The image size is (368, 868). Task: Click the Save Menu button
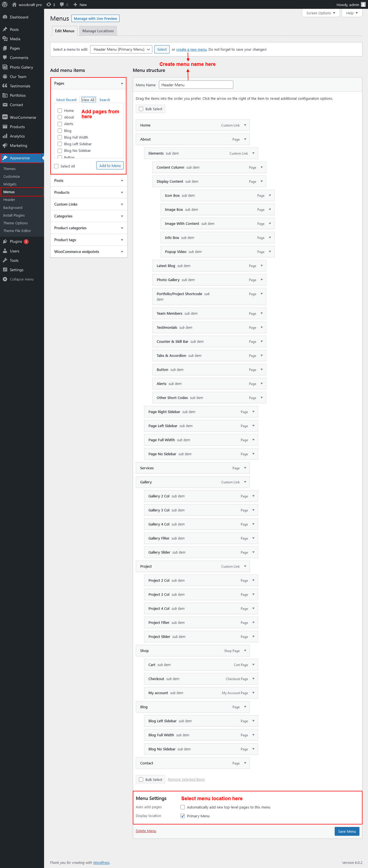[x=347, y=831]
